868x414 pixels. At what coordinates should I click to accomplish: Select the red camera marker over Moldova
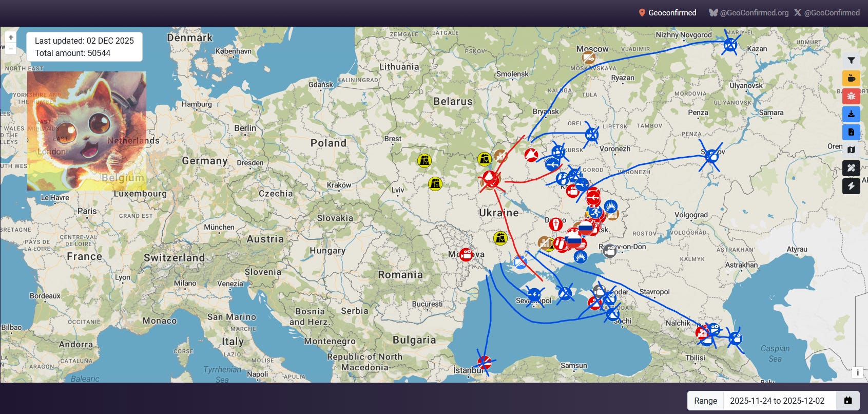click(466, 254)
